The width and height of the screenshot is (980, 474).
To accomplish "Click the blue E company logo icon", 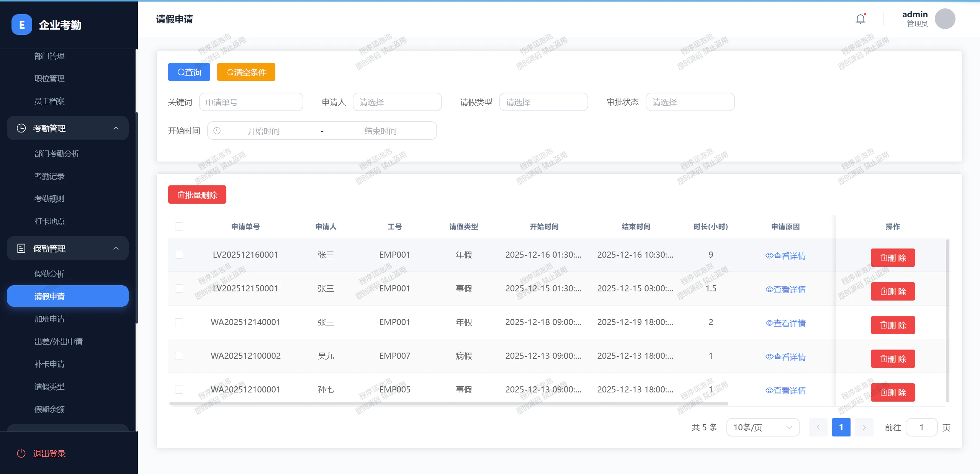I will [22, 25].
